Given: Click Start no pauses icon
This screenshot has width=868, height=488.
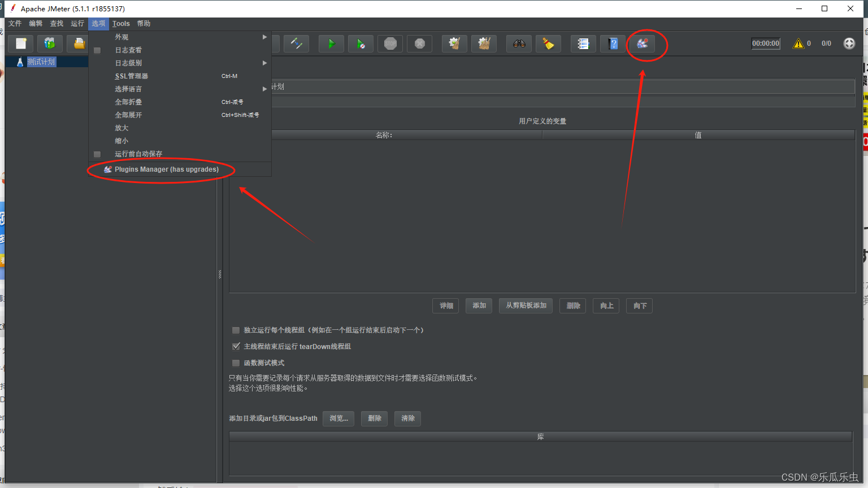Looking at the screenshot, I should pyautogui.click(x=361, y=43).
